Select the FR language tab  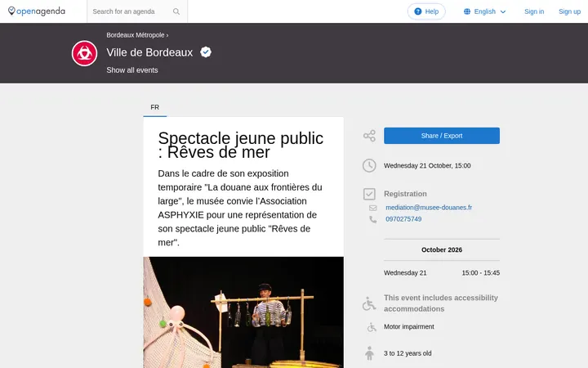[x=155, y=107]
